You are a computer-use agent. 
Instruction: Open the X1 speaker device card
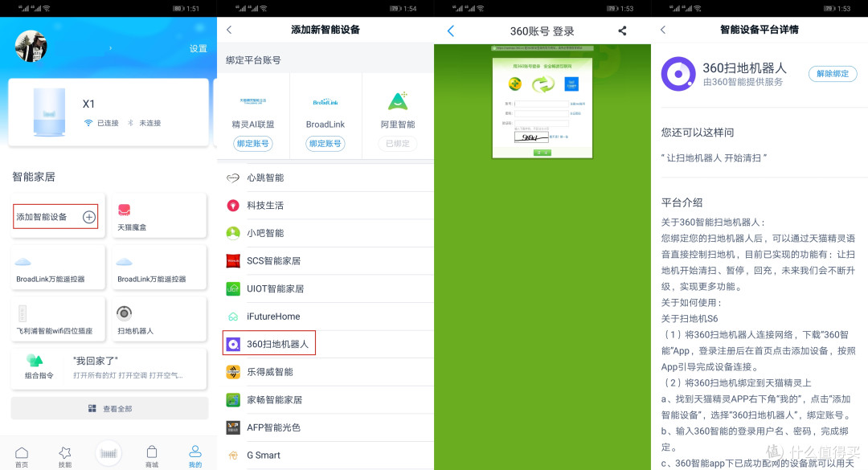(108, 112)
